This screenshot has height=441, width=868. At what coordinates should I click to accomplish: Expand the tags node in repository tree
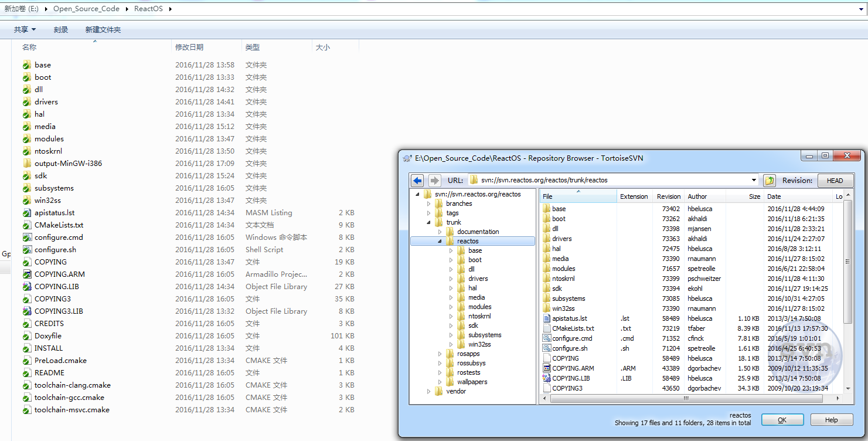[429, 213]
